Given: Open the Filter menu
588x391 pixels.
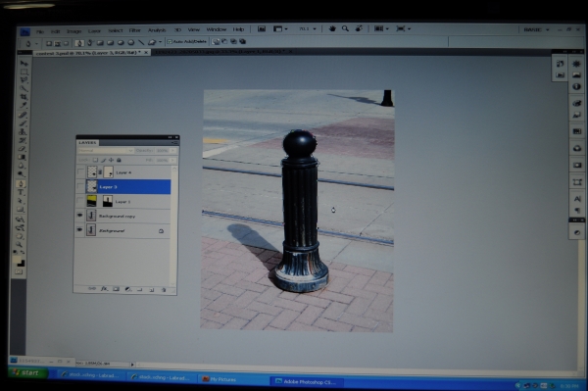Looking at the screenshot, I should tap(135, 30).
